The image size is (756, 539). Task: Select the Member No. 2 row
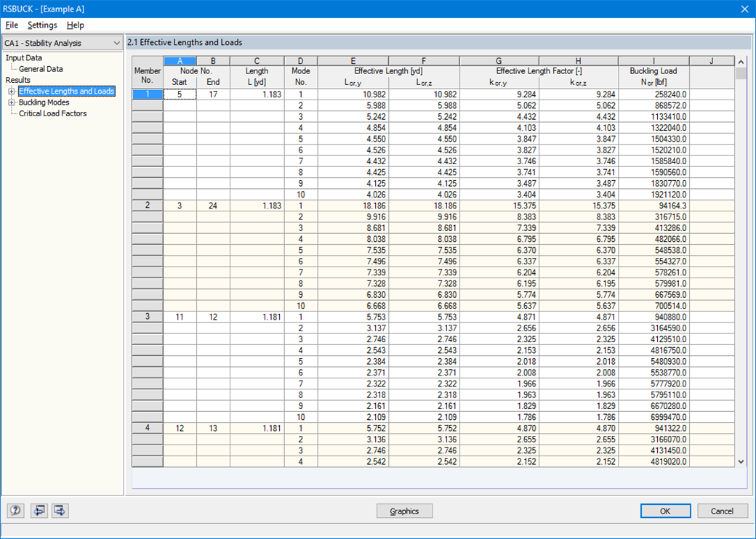(147, 205)
